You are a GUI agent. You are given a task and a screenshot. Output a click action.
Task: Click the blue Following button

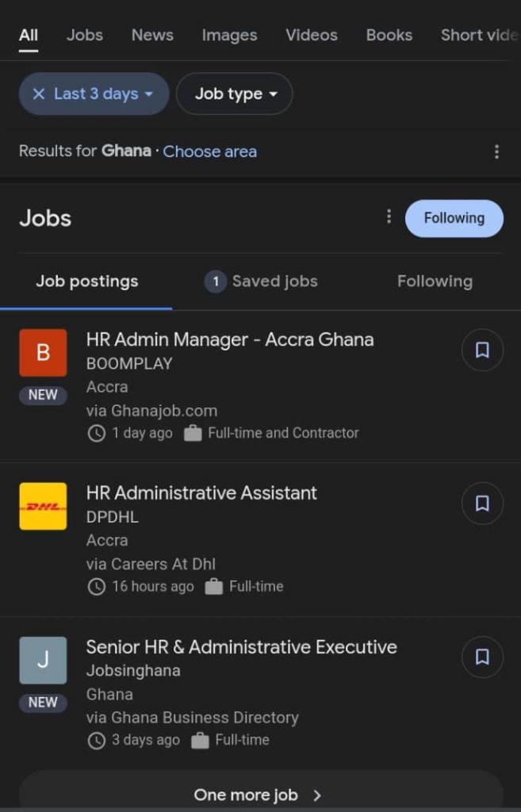coord(454,218)
